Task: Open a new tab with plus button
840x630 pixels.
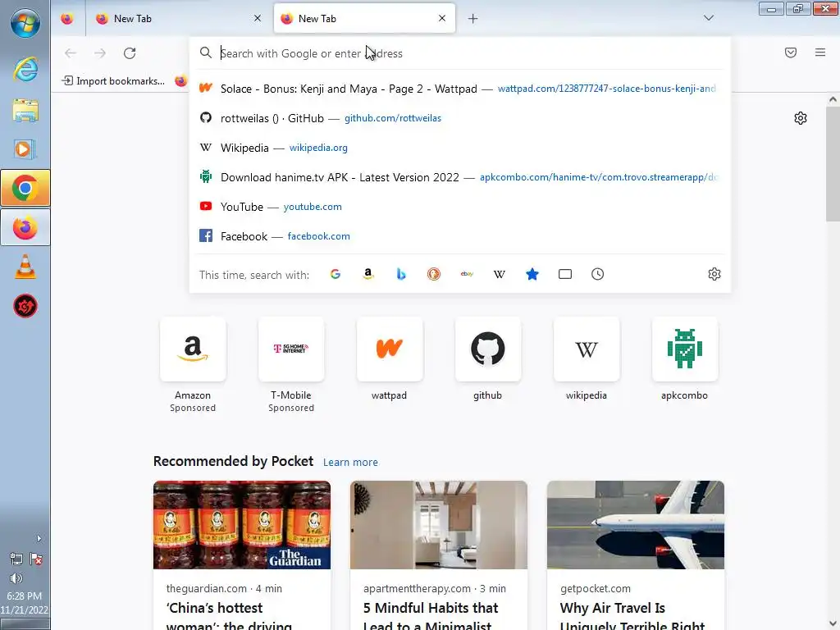Action: [472, 19]
